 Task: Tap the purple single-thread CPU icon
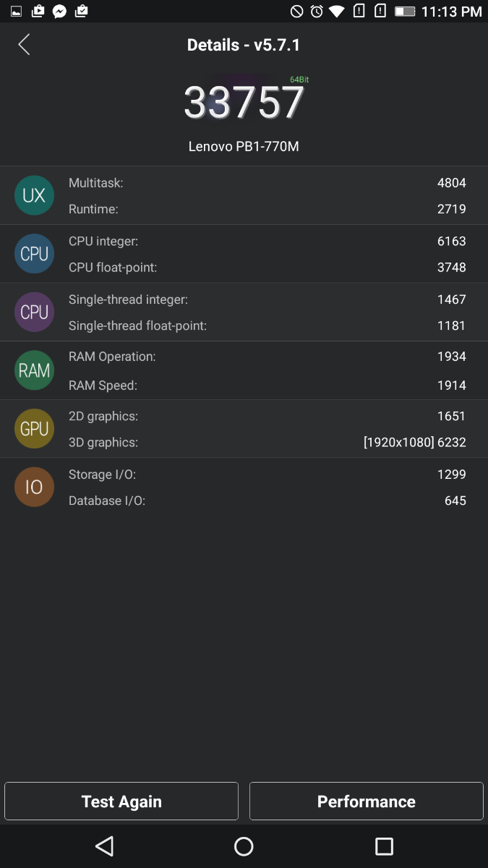(x=34, y=312)
